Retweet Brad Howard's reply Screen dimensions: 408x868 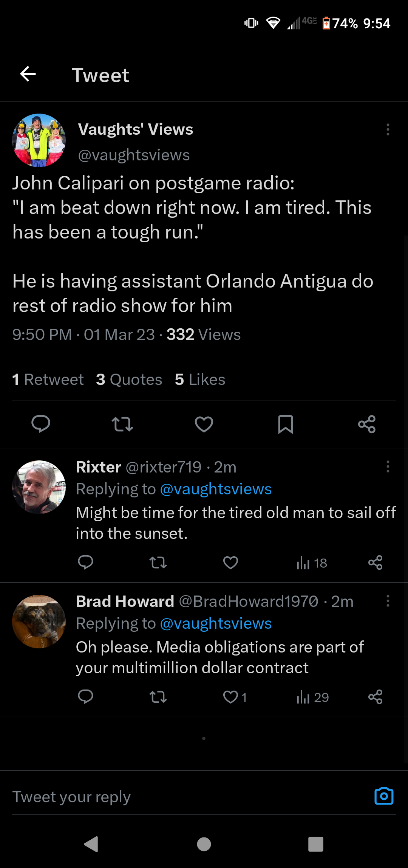point(158,697)
